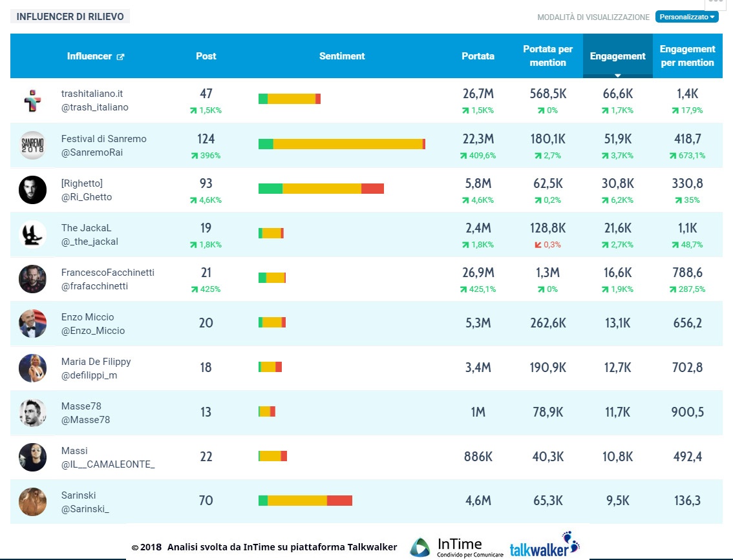Click the 66,6K Engagement value
The image size is (733, 560).
(617, 94)
